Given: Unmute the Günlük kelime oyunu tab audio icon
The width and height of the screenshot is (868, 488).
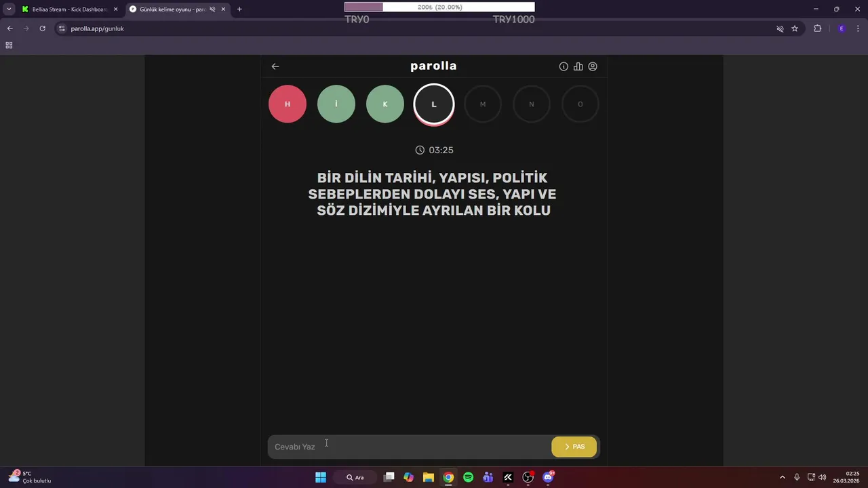Looking at the screenshot, I should [212, 9].
